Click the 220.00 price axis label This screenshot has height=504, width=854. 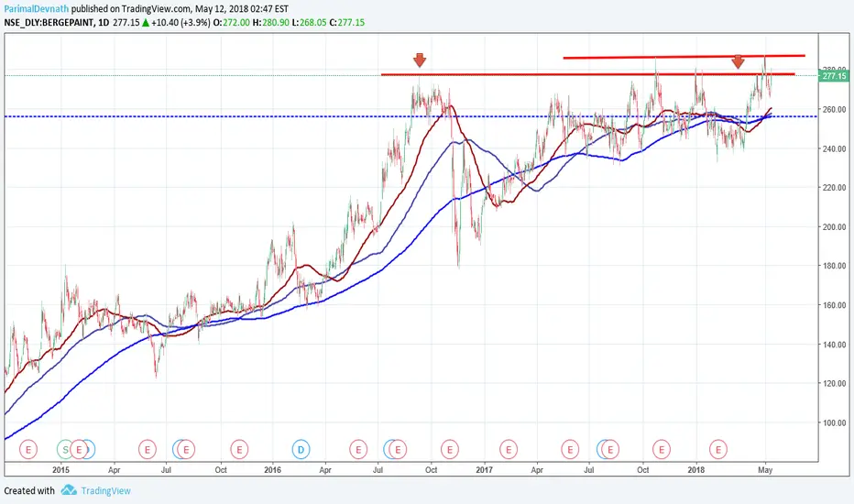(835, 188)
